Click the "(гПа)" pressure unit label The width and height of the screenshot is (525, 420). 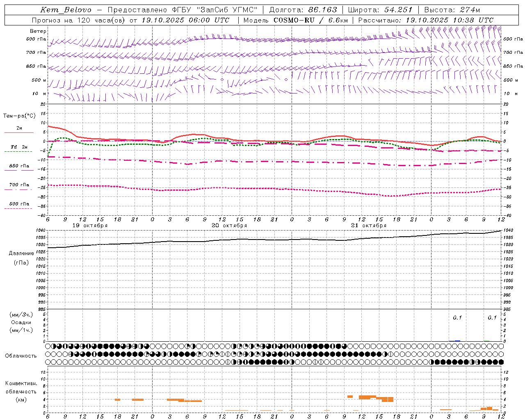tap(21, 263)
